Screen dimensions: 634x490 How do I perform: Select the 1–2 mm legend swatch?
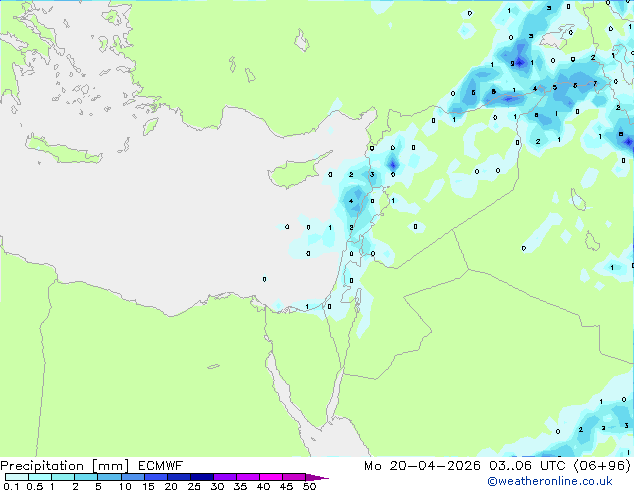click(x=63, y=477)
